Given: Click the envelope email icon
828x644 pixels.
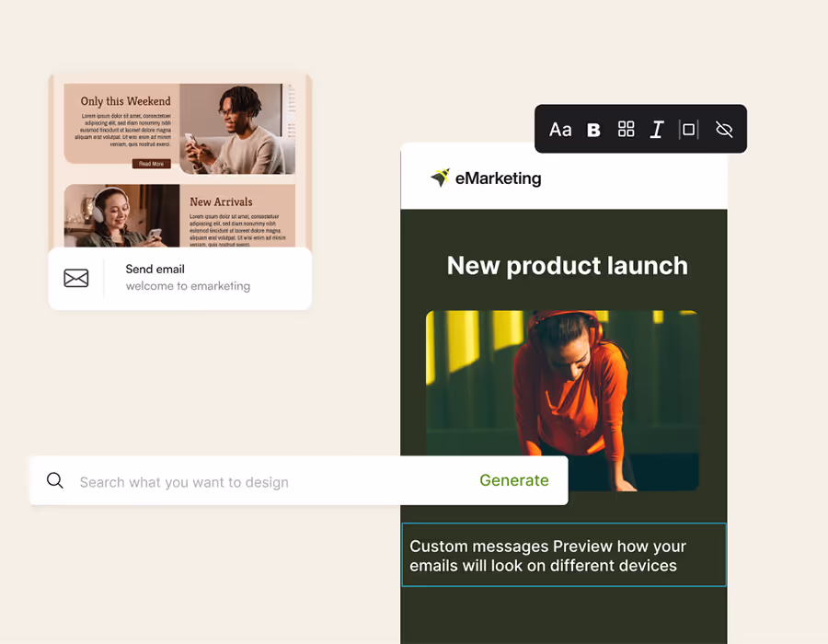Looking at the screenshot, I should point(76,278).
